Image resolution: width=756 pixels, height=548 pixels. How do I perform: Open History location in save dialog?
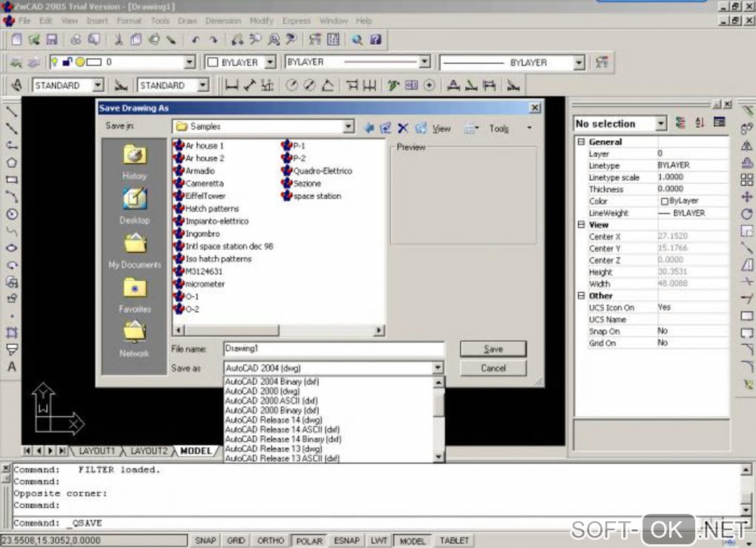pos(134,162)
